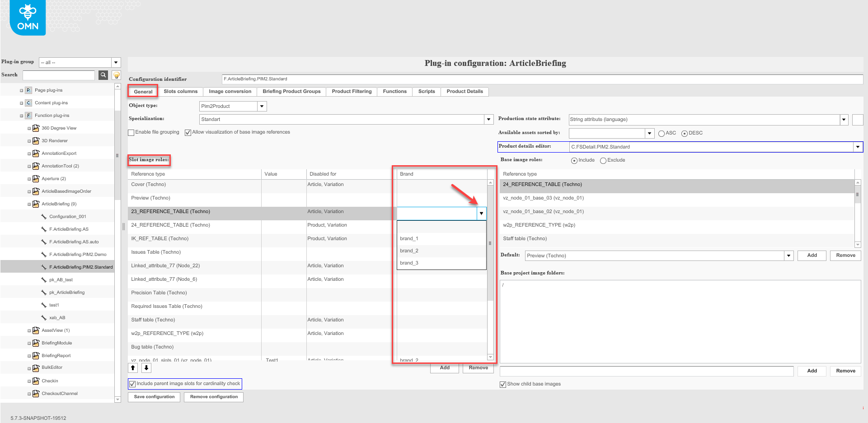The width and height of the screenshot is (868, 423).
Task: Click the OMN bee logo
Action: [x=27, y=17]
